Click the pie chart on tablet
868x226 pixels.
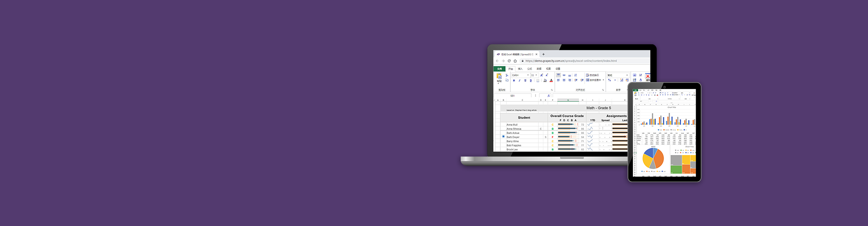coord(653,159)
